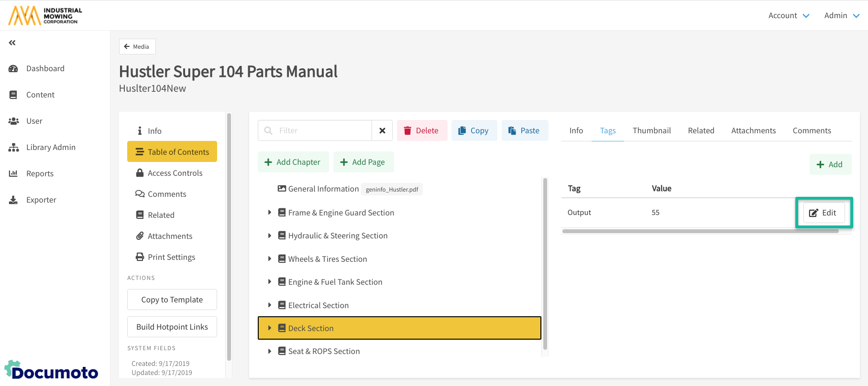Click the horizontal scrollbar under tags table
The image size is (868, 386).
(700, 231)
